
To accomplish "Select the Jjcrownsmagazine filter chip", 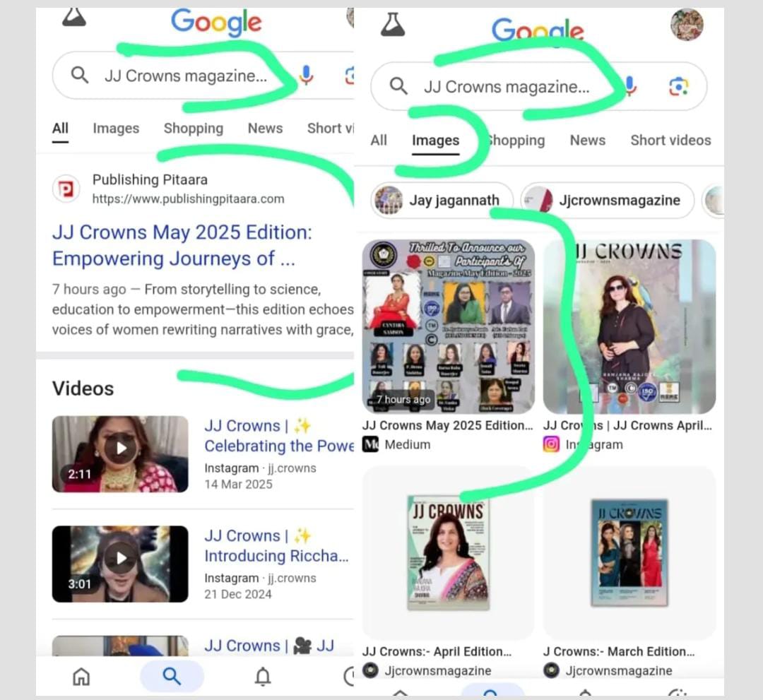I will [x=608, y=200].
